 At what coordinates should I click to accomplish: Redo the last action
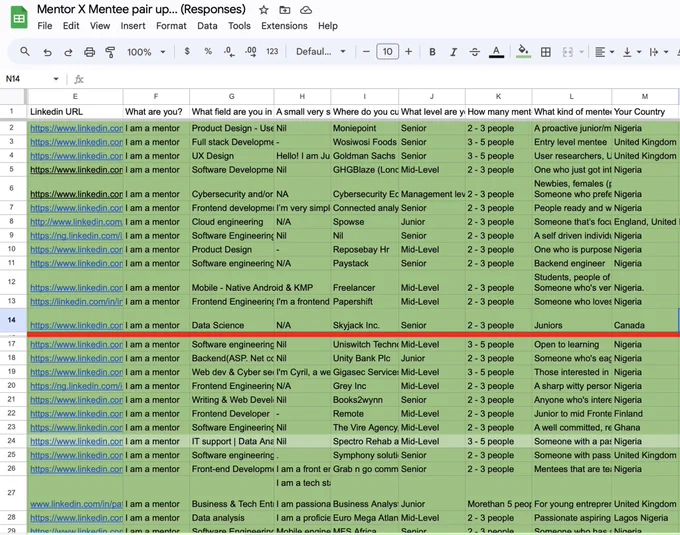(x=68, y=52)
